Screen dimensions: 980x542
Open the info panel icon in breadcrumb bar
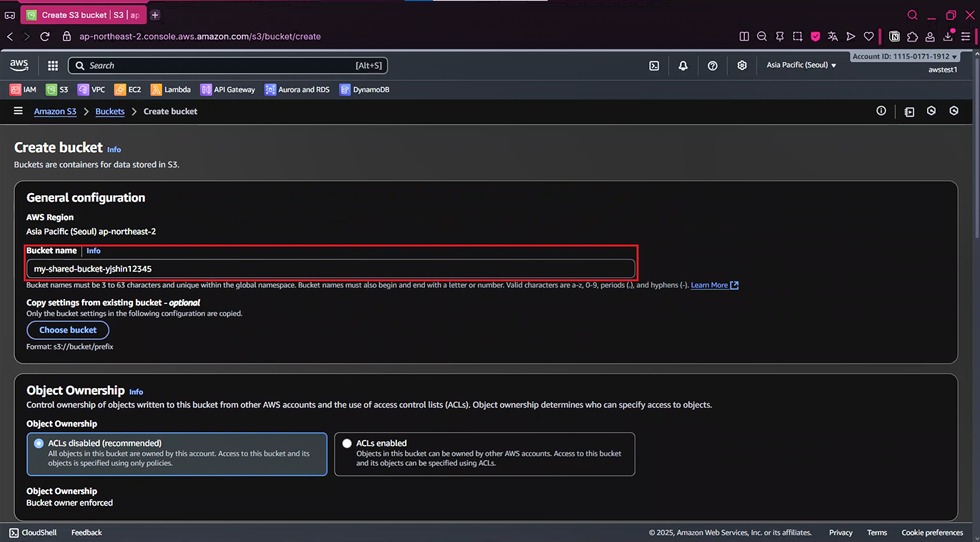(x=881, y=111)
